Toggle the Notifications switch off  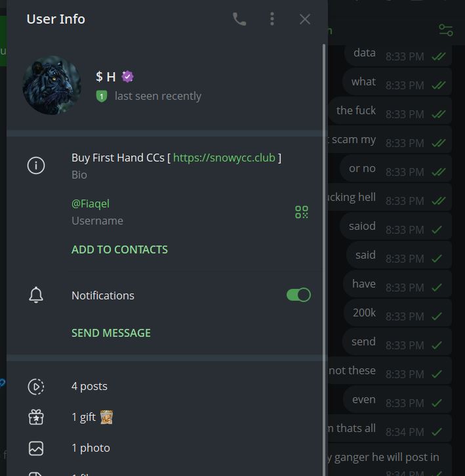(298, 295)
